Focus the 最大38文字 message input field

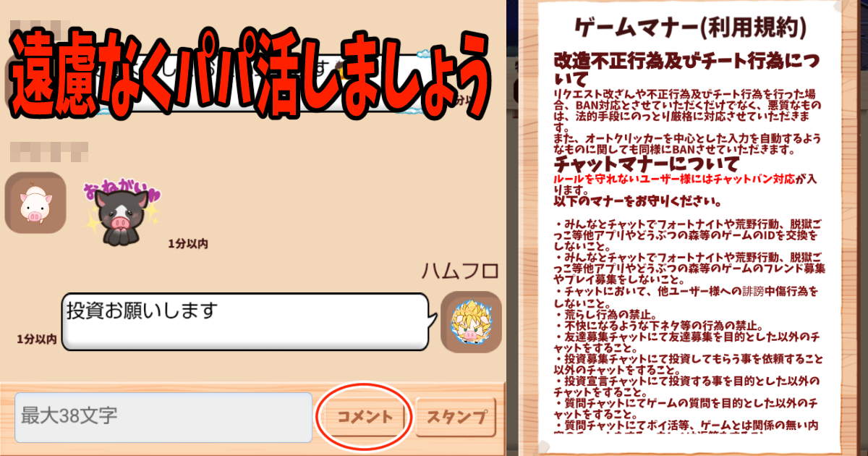click(163, 418)
